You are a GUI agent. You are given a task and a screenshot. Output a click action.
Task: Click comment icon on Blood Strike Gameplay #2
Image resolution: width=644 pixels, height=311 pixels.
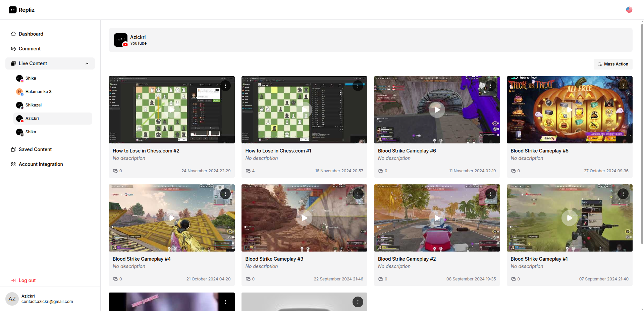pyautogui.click(x=381, y=279)
